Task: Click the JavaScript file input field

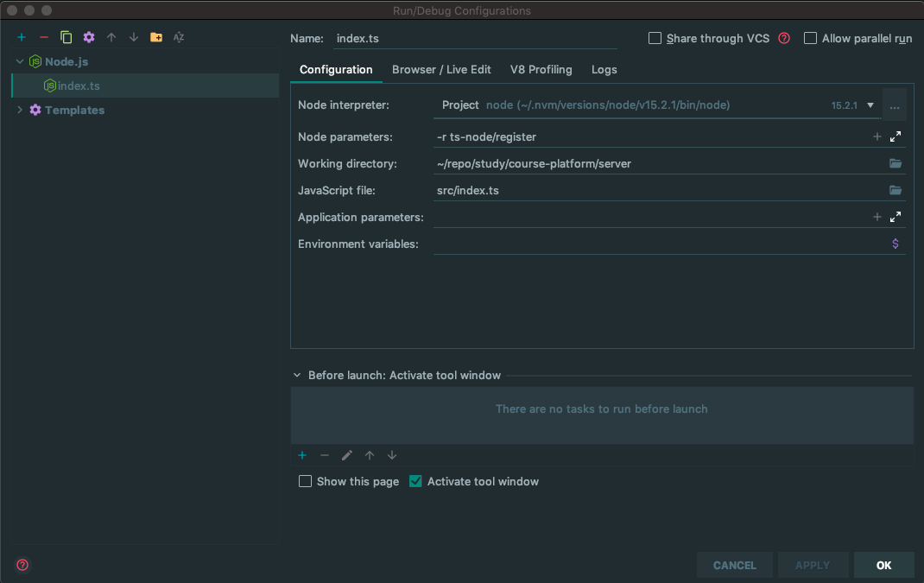Action: click(x=656, y=191)
